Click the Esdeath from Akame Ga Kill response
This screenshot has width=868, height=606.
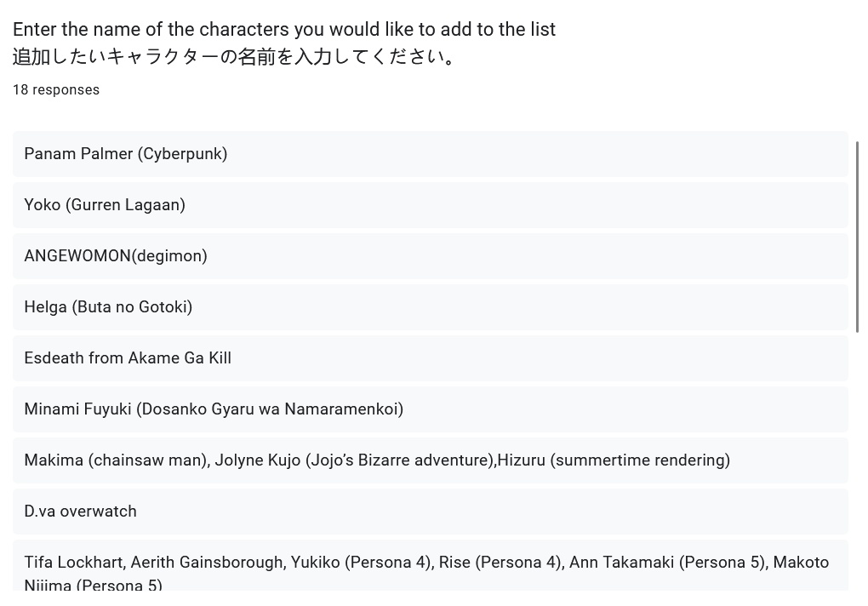(x=128, y=358)
